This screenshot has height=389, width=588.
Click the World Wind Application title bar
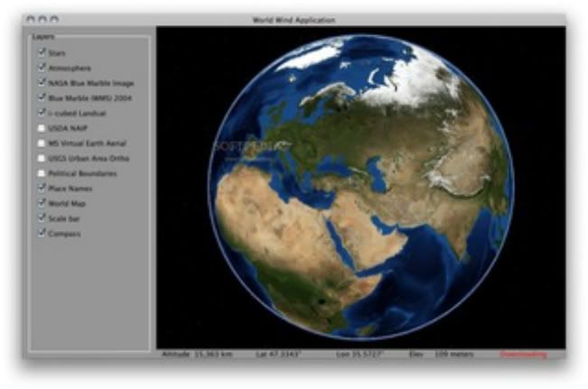(294, 20)
